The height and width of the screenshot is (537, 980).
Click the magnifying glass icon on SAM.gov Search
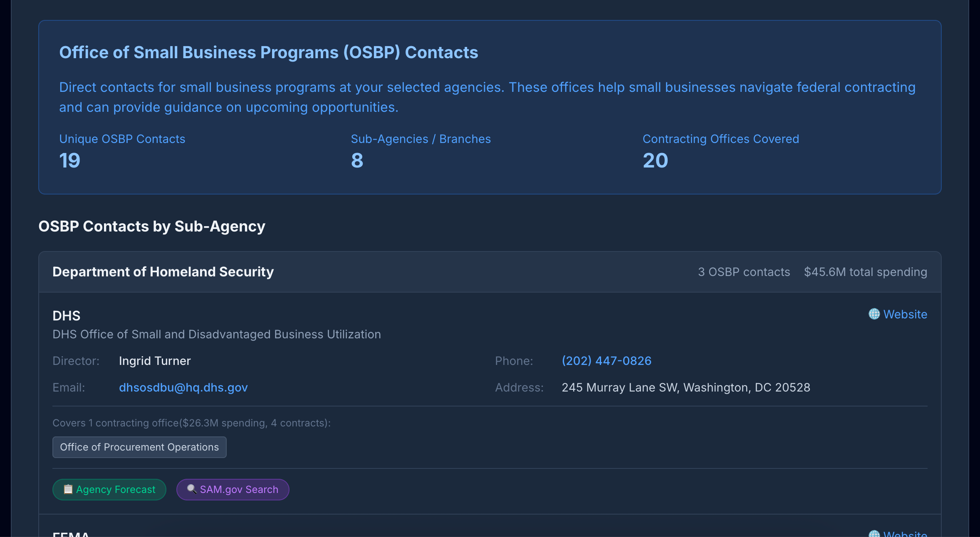[192, 489]
